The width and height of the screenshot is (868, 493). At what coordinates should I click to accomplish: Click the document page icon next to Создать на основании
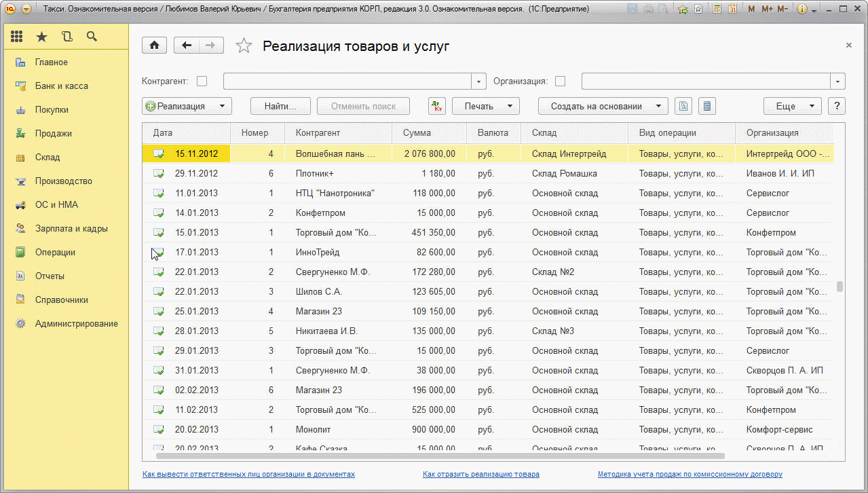click(x=684, y=106)
